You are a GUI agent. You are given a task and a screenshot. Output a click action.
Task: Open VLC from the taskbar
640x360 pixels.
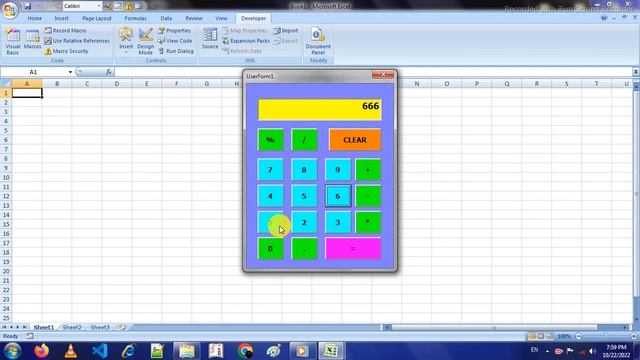click(x=71, y=351)
